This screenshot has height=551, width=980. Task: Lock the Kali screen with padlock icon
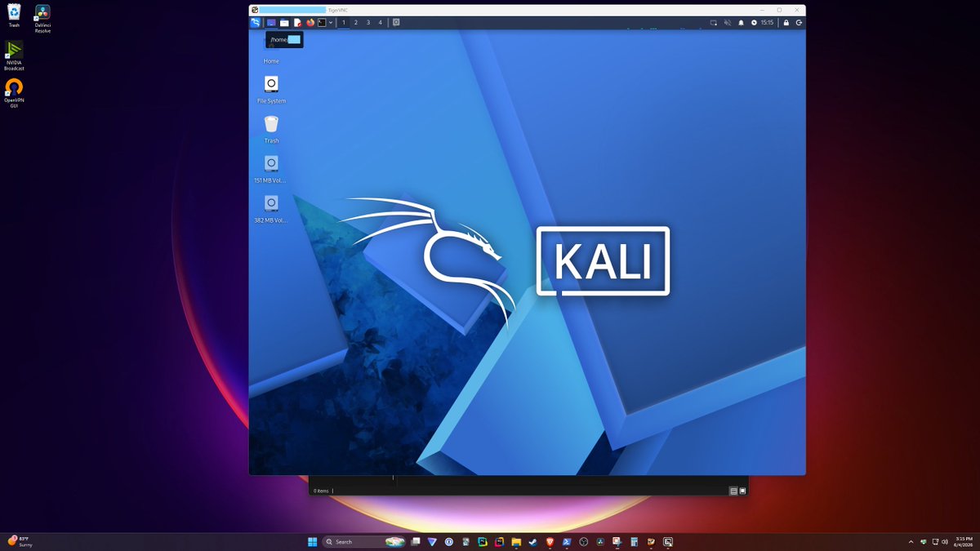point(786,23)
